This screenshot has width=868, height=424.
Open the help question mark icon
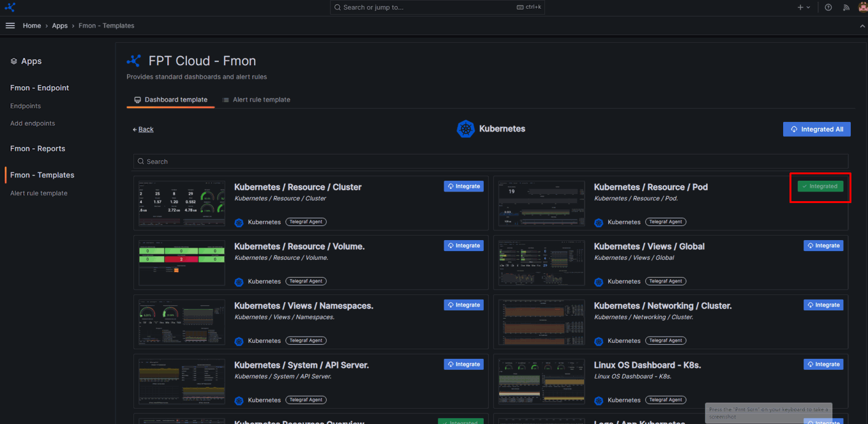(x=828, y=8)
